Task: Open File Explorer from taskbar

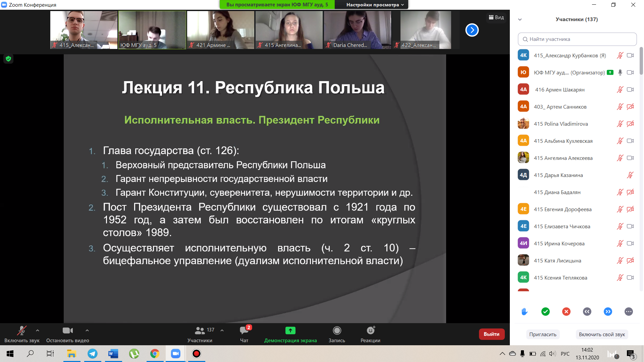Action: (71, 354)
